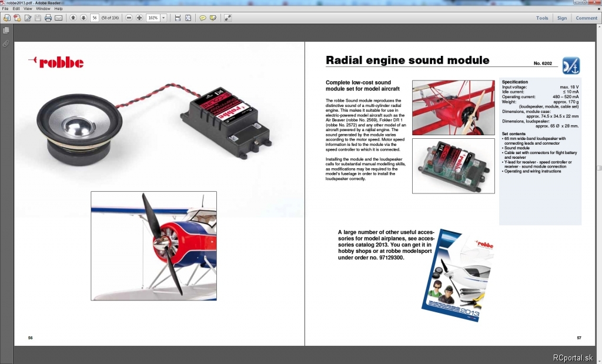The width and height of the screenshot is (602, 364).
Task: Open the Sign pane
Action: pyautogui.click(x=562, y=18)
